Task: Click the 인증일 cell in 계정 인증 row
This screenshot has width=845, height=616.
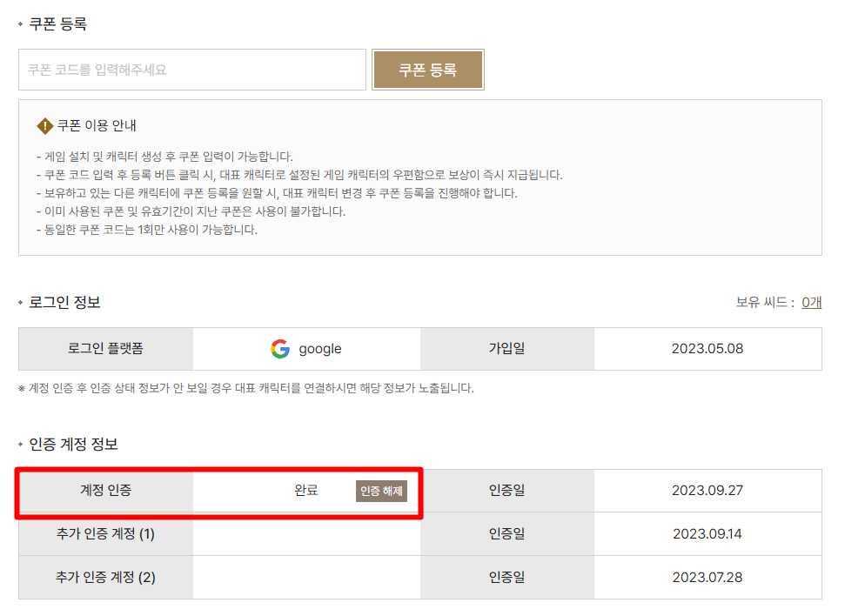Action: [507, 491]
